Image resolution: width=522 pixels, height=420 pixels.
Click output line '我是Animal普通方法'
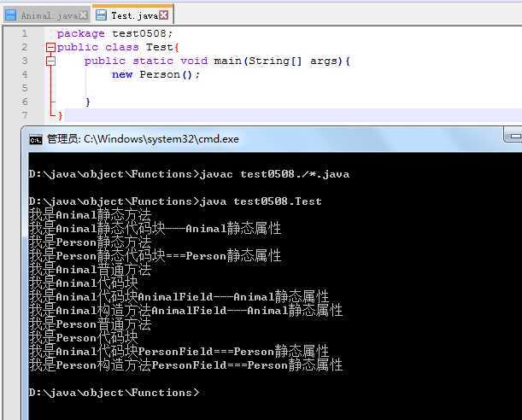pos(91,270)
